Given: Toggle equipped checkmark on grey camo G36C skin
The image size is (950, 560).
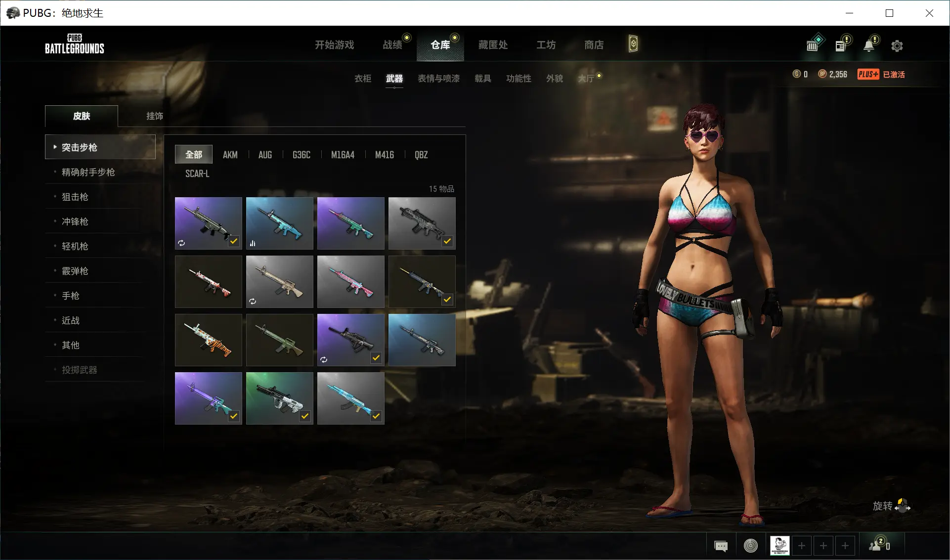Looking at the screenshot, I should [x=447, y=241].
